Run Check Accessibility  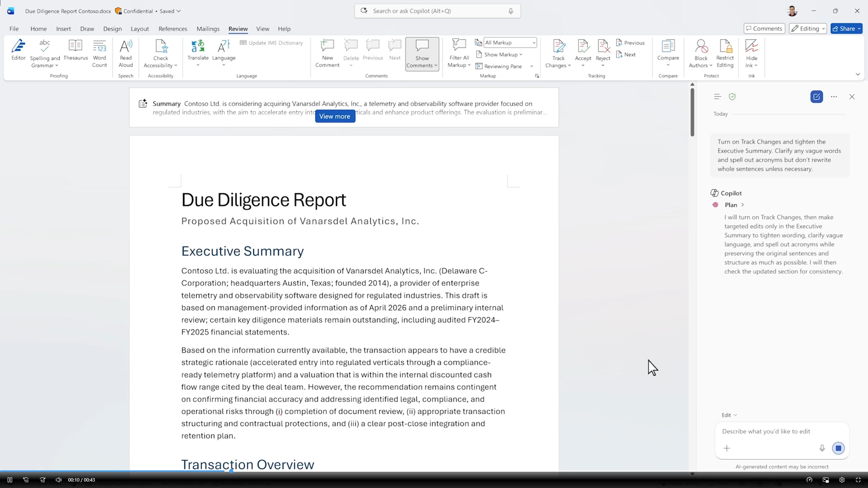tap(160, 54)
